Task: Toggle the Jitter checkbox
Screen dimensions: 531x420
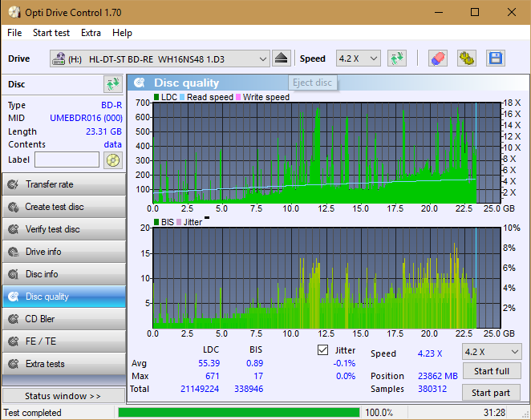Action: point(323,350)
